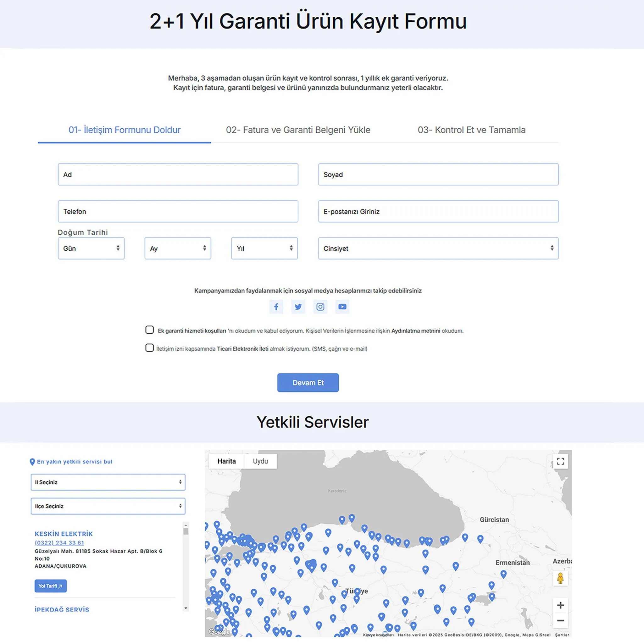644x644 pixels.
Task: Open the İlçe Seçiniz district dropdown
Action: 108,506
